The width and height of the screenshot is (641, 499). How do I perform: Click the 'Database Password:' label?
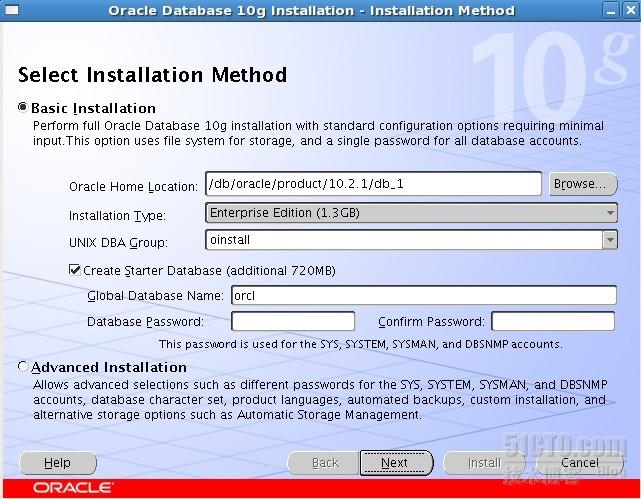point(145,322)
